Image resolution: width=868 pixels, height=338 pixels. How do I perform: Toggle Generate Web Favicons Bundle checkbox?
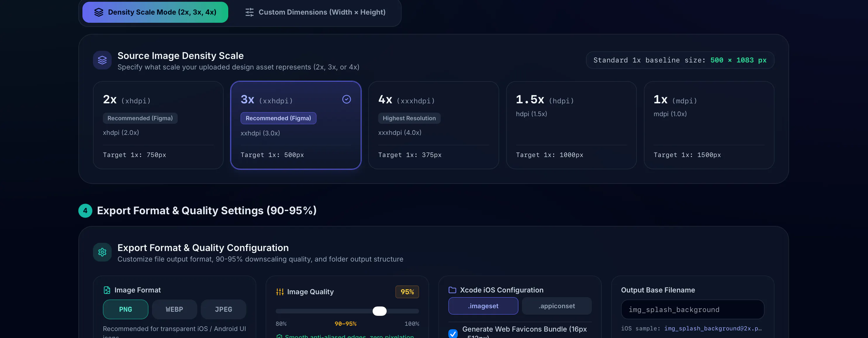point(453,334)
